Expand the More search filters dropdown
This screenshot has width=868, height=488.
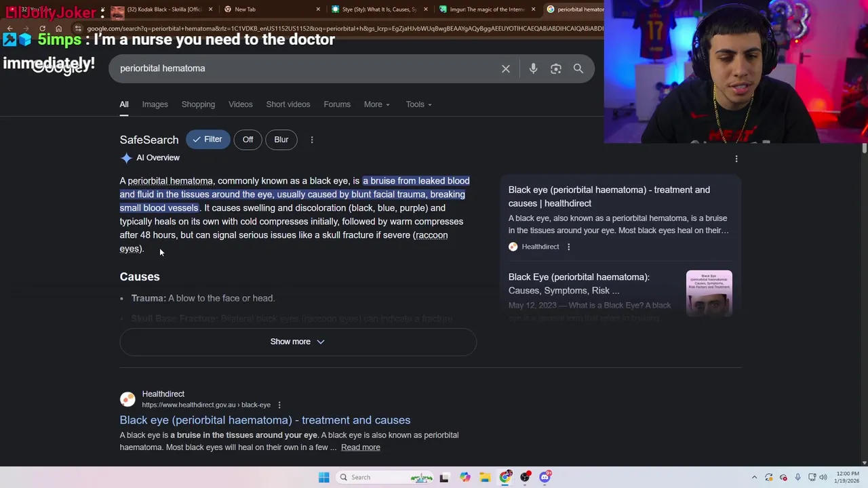[377, 104]
